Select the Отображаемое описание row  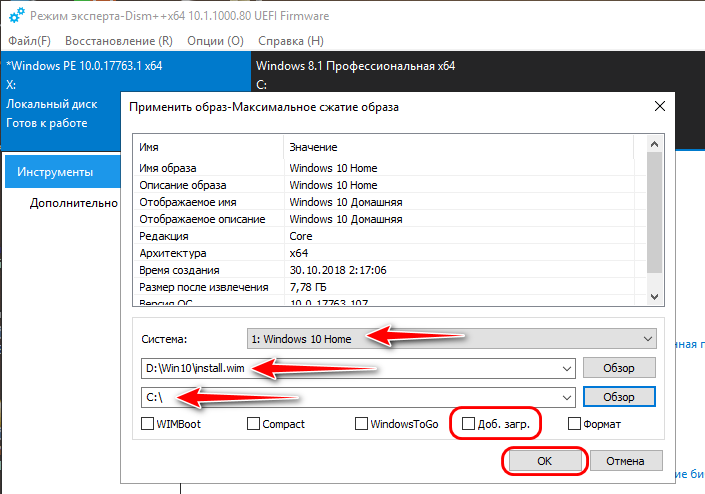389,219
